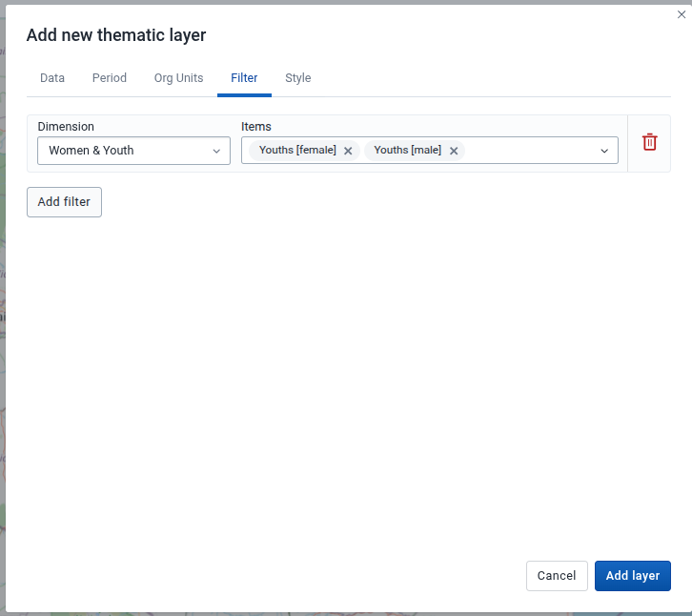Click the Dimension field label
This screenshot has height=616, width=692.
click(x=66, y=127)
